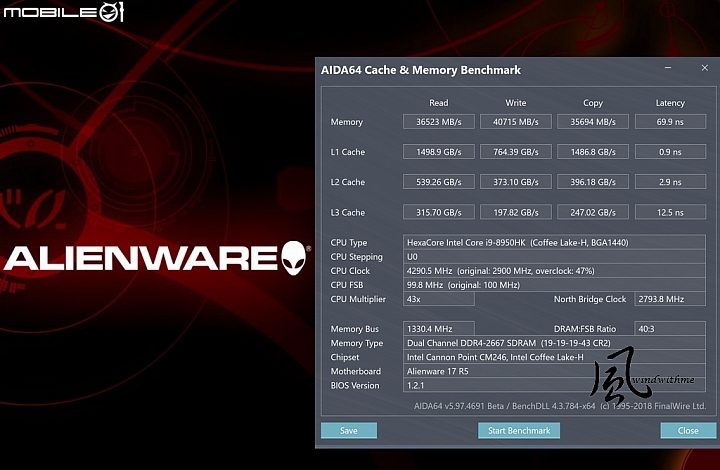The image size is (720, 470).
Task: Select L1 Cache Copy 1486.8 GB/s
Action: [593, 152]
